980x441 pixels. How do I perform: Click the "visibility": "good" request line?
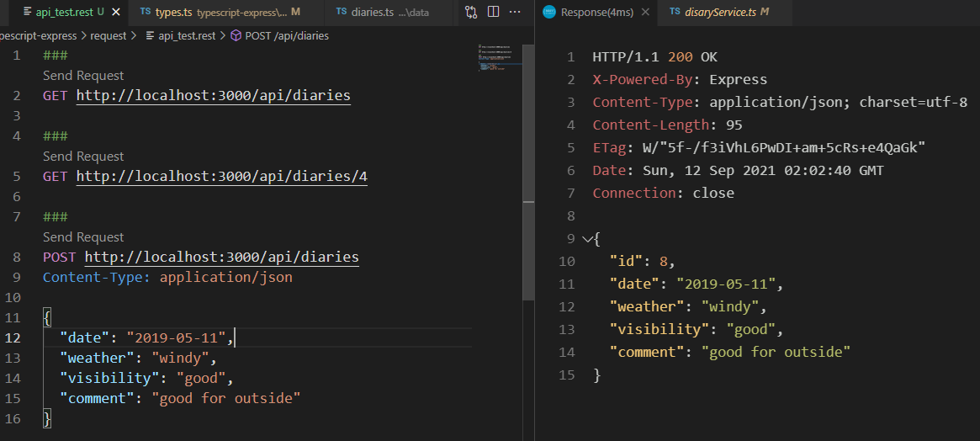coord(147,378)
